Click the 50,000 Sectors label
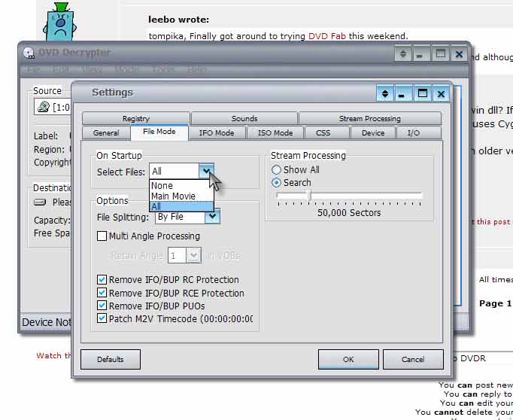513x420 pixels. 349,213
